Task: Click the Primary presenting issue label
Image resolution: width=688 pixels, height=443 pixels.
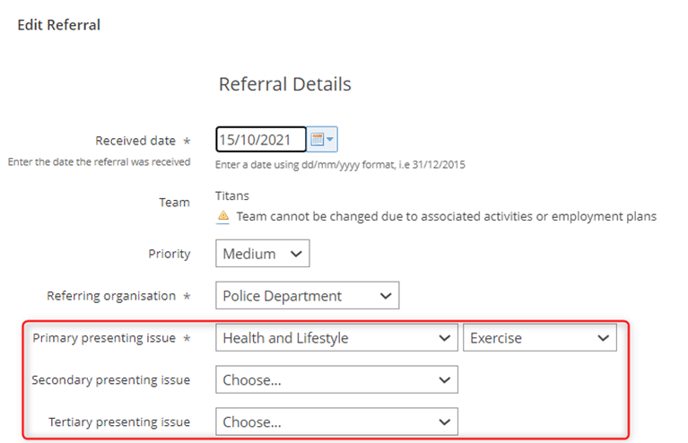Action: point(104,338)
